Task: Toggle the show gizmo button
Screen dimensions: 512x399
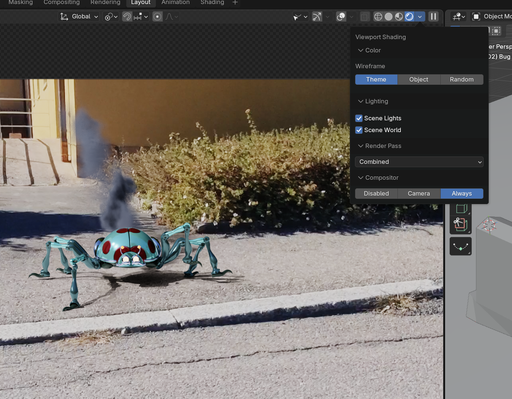Action: point(317,17)
